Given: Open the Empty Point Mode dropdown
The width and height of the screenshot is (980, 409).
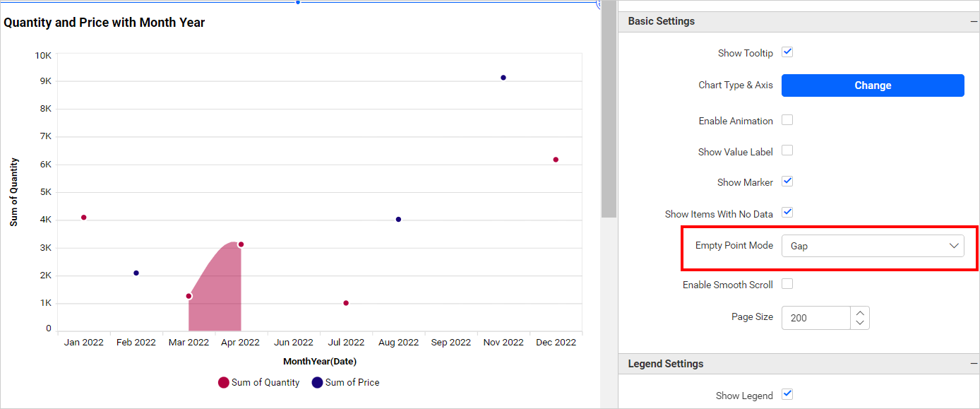Looking at the screenshot, I should [x=873, y=246].
